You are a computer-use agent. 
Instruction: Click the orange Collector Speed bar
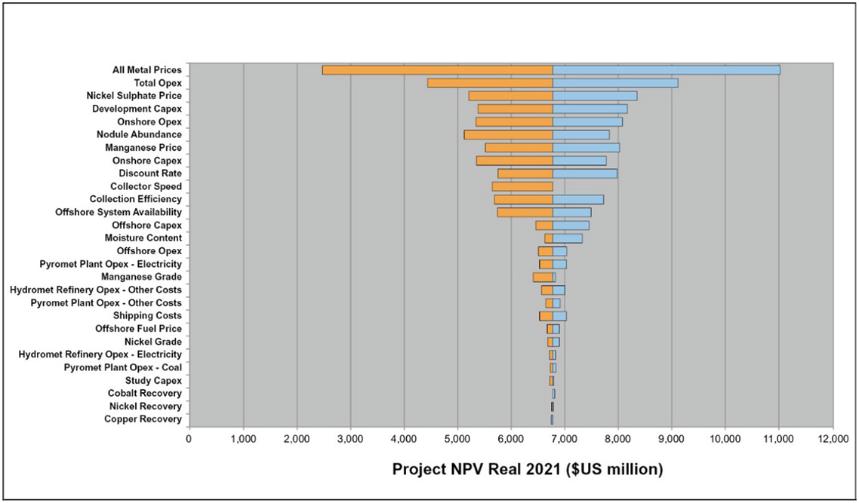[522, 187]
